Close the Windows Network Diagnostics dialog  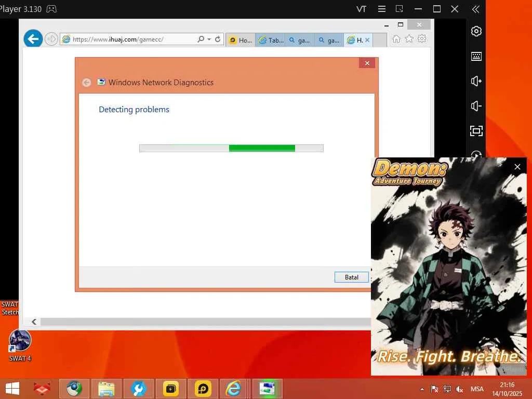tap(367, 63)
